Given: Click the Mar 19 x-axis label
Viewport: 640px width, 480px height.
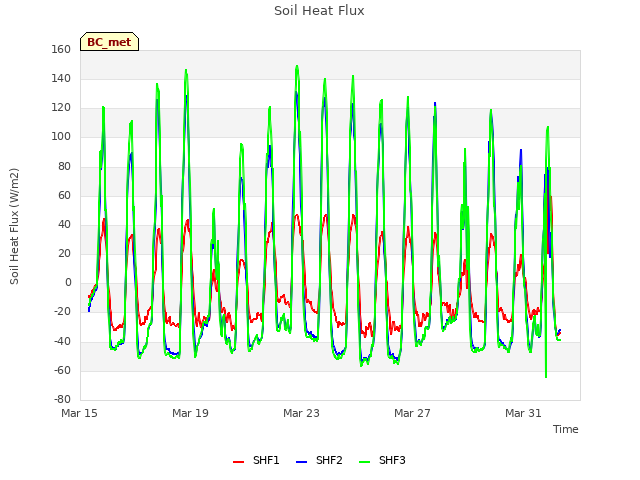Looking at the screenshot, I should (x=190, y=413).
